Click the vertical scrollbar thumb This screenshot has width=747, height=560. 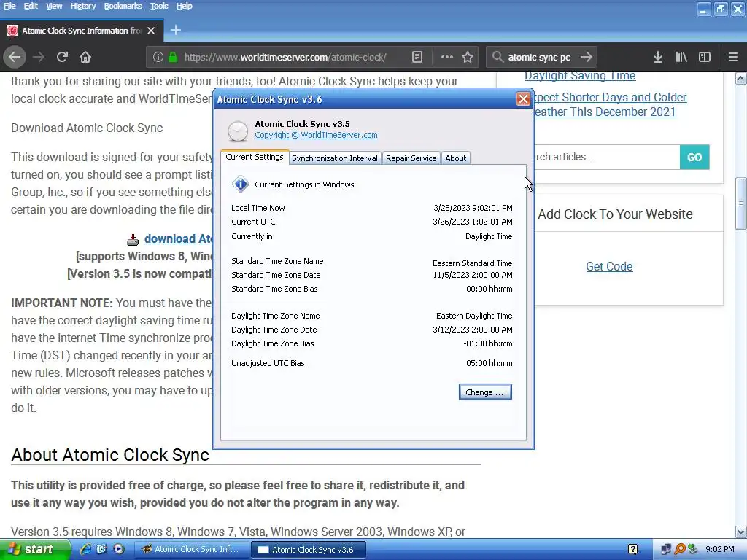coord(741,203)
